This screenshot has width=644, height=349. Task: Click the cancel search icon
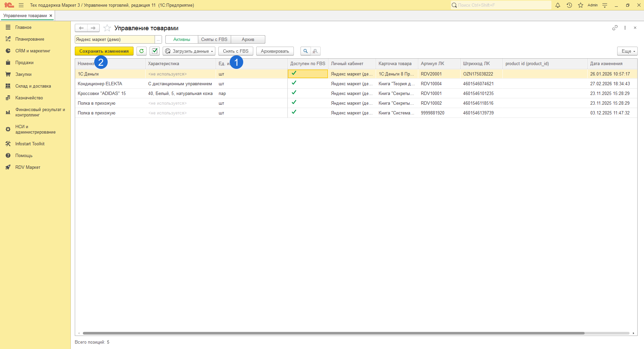coord(315,51)
